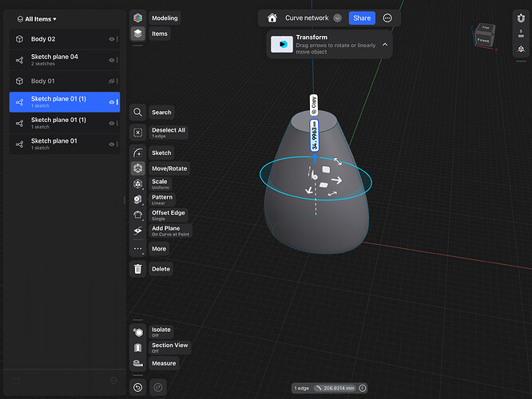Image resolution: width=532 pixels, height=399 pixels.
Task: Toggle Isolate mode on
Action: (x=138, y=332)
